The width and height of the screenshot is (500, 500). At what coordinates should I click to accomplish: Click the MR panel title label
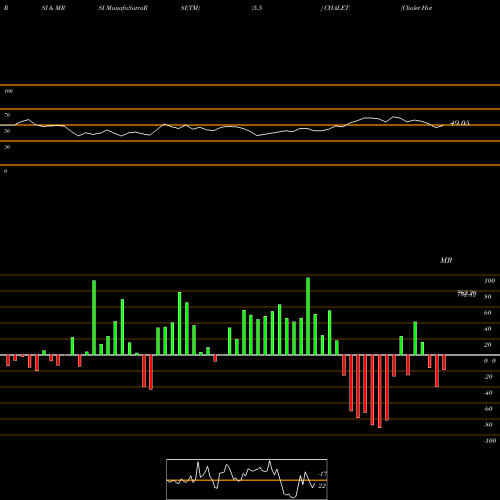pos(446,260)
